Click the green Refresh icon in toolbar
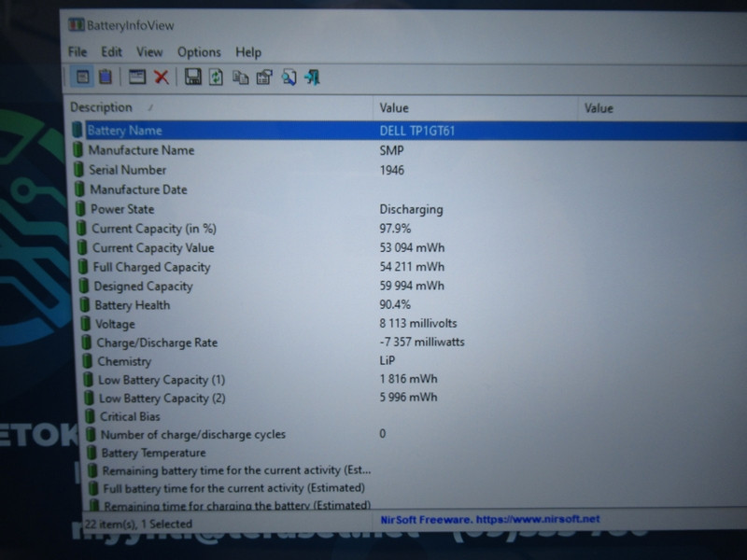Screen dimensions: 747x560 click(217, 77)
